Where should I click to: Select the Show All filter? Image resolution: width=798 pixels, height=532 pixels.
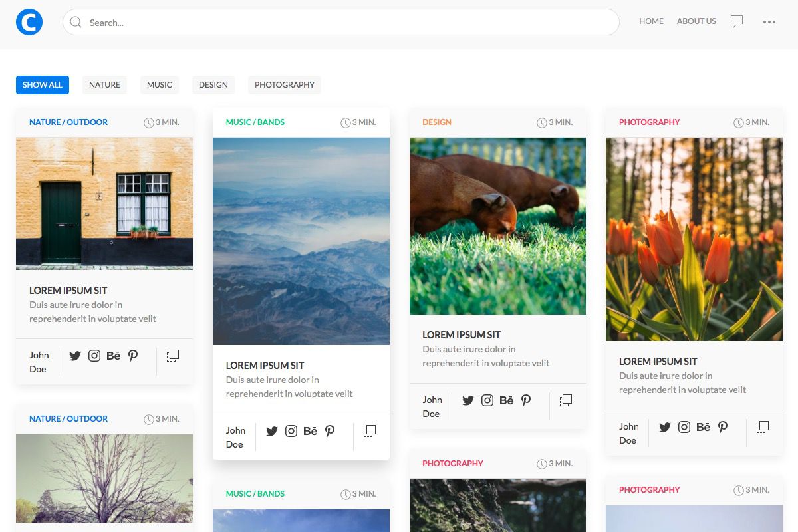(x=43, y=85)
